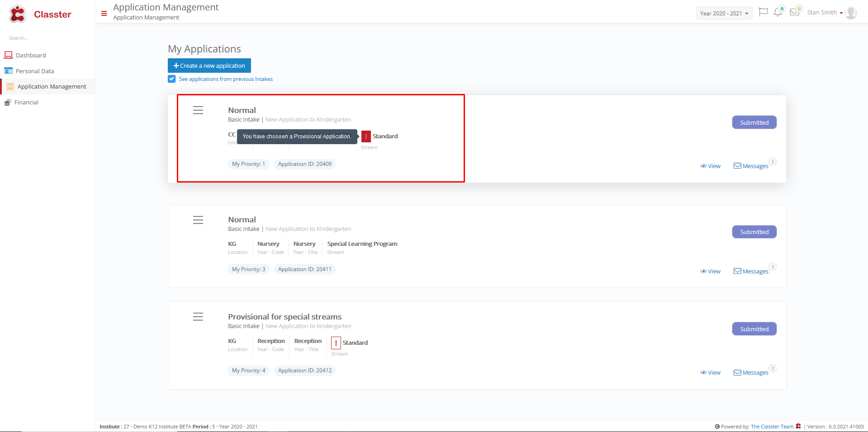Screen dimensions: 868x432
Task: Click the user avatar picture
Action: click(851, 13)
